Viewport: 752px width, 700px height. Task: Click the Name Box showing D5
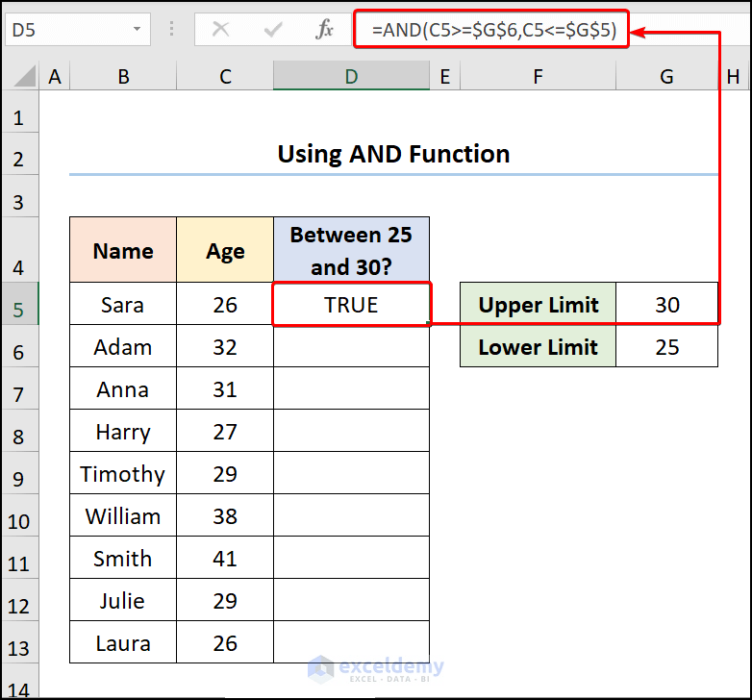78,30
